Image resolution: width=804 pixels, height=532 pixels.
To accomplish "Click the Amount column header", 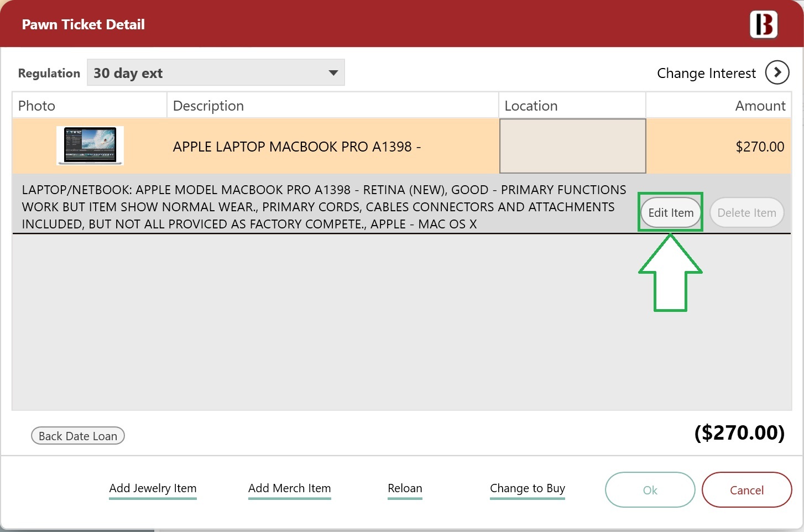I will [x=719, y=105].
